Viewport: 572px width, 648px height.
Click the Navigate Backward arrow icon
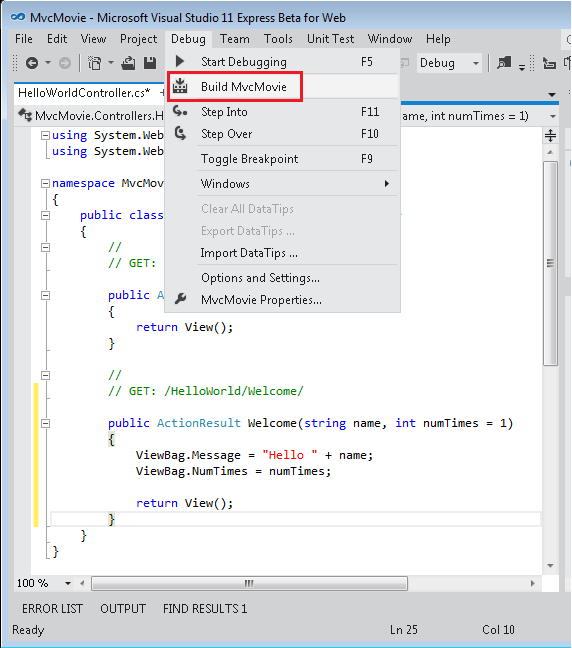32,63
